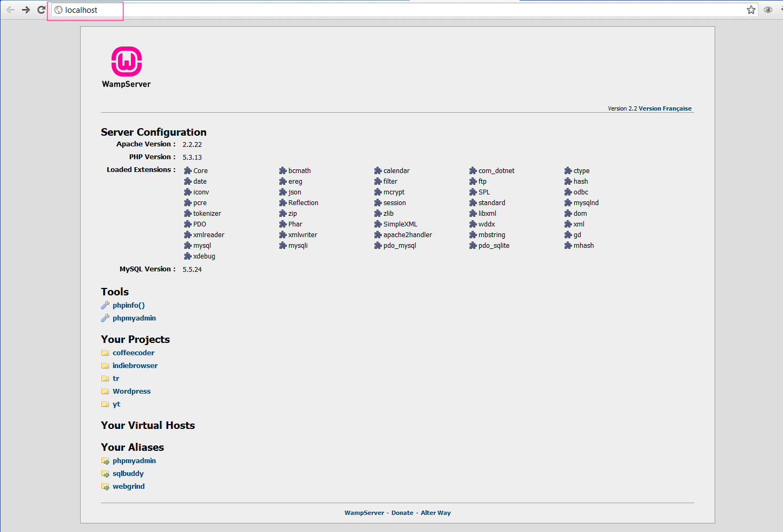Click the puzzle icon beside bcmath

pyautogui.click(x=283, y=171)
